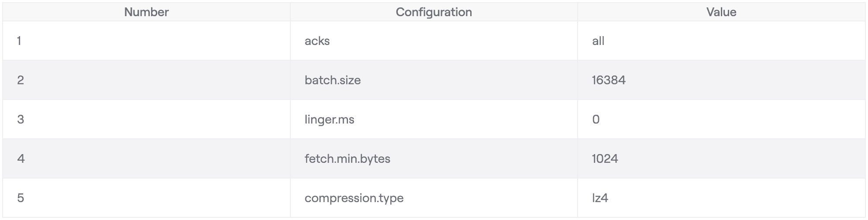
Task: Click the 1024 value cell
Action: (605, 159)
